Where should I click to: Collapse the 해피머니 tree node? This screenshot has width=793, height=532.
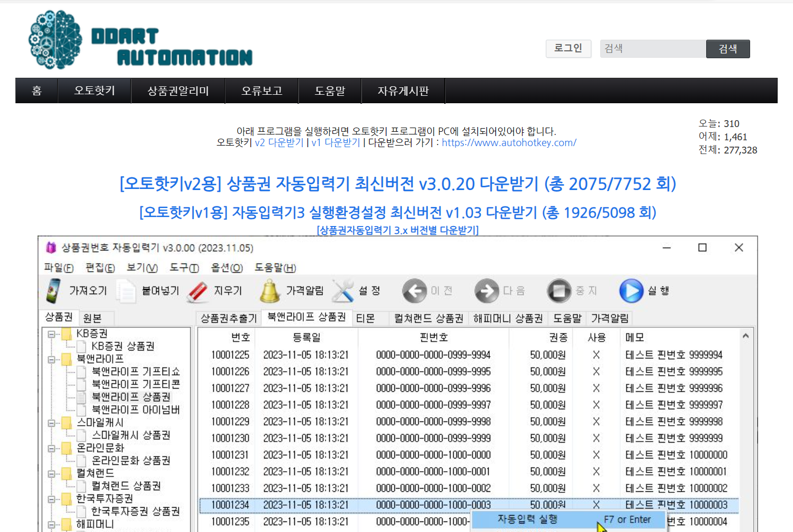(x=51, y=525)
